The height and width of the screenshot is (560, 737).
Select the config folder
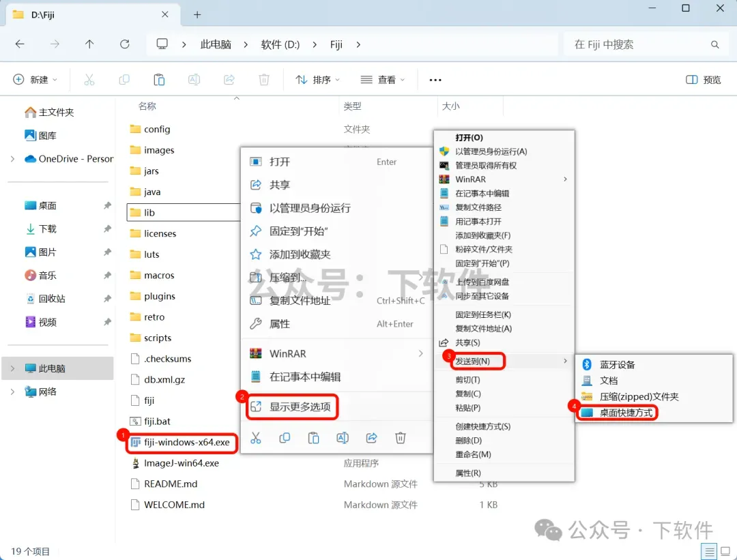(150, 129)
